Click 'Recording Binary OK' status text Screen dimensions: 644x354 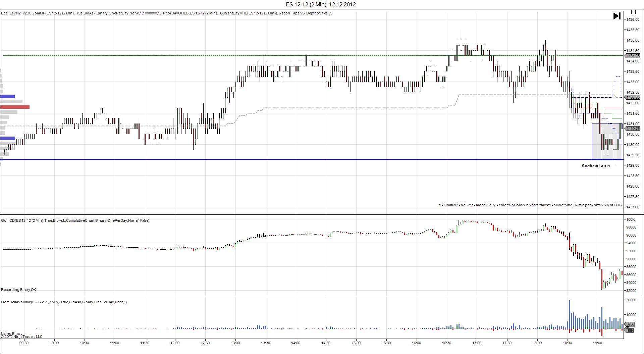[18, 290]
